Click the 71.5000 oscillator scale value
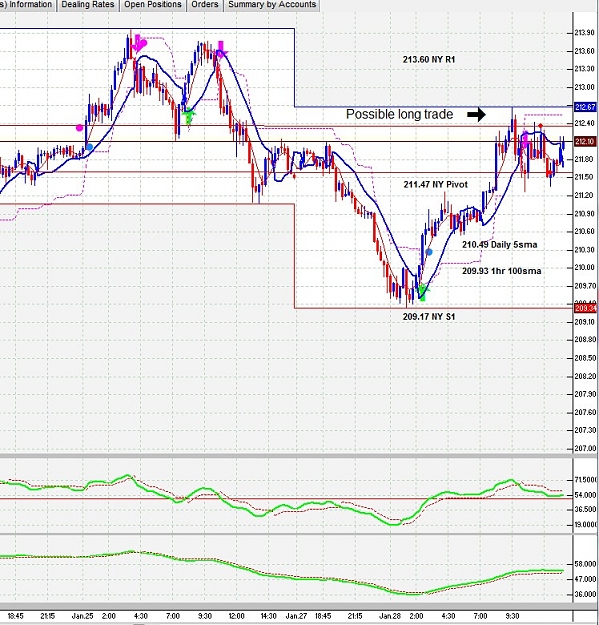 [586, 480]
